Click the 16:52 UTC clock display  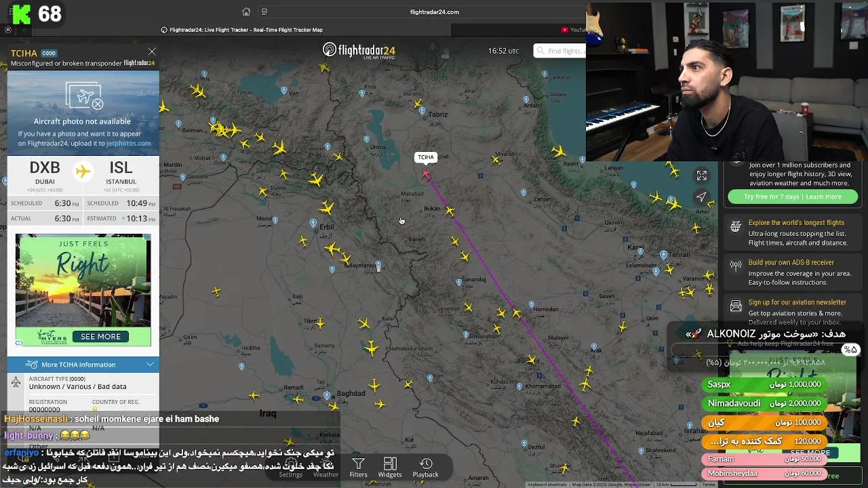[503, 51]
